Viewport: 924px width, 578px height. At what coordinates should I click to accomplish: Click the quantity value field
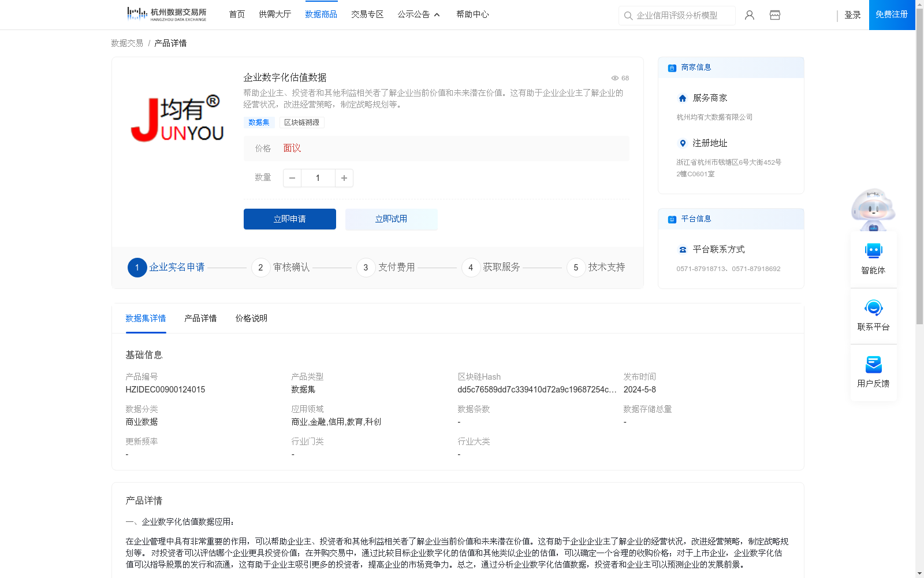pos(318,178)
